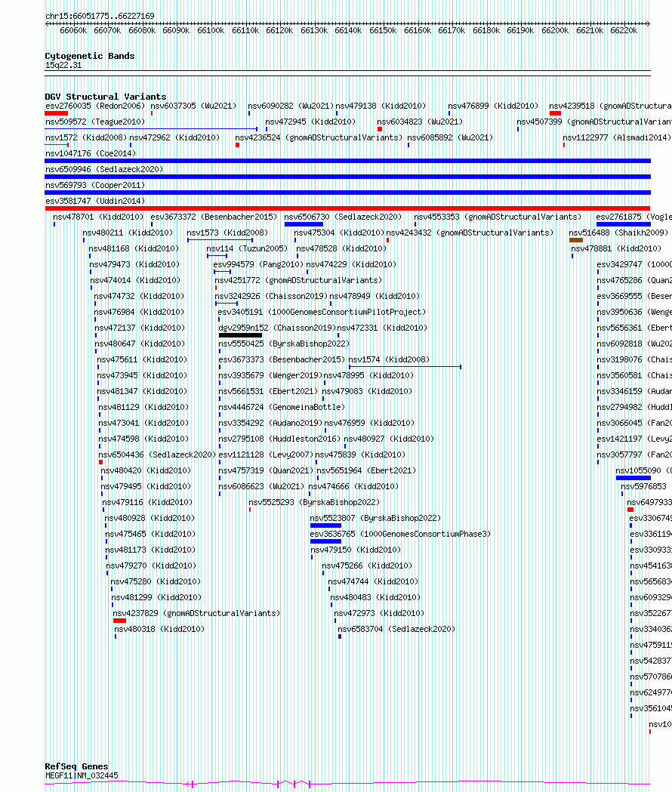Select red square under nsv6034823 (Wu2021)
672x792 pixels.
tap(380, 129)
